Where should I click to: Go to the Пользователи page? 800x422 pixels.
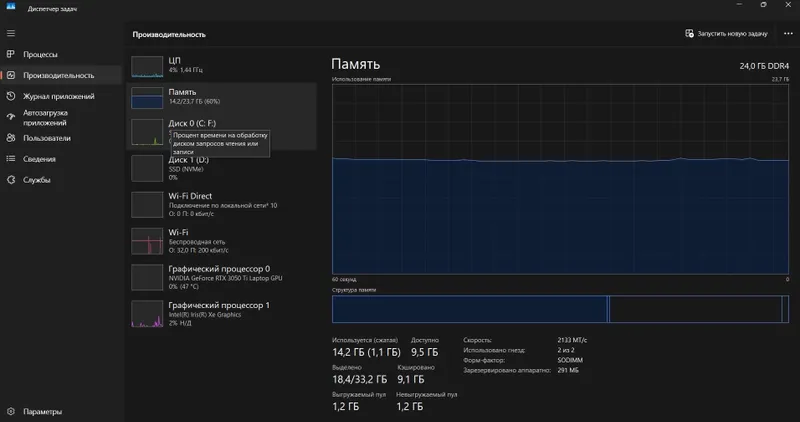point(61,138)
